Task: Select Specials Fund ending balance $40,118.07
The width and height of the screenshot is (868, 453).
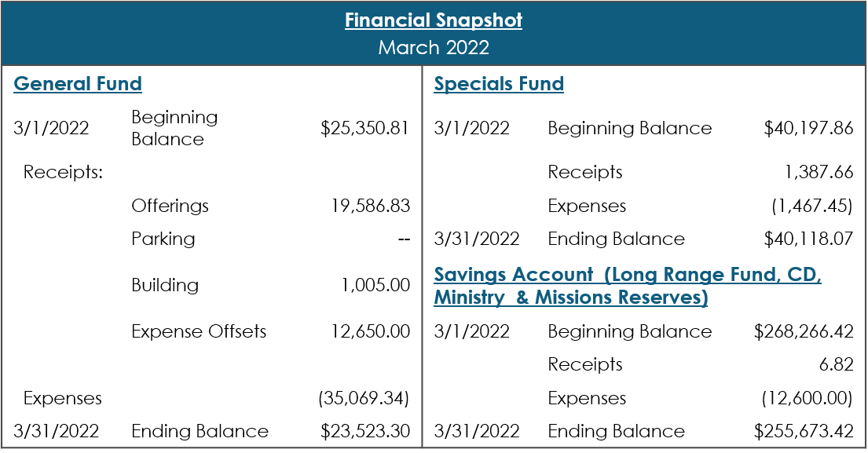Action: click(808, 239)
